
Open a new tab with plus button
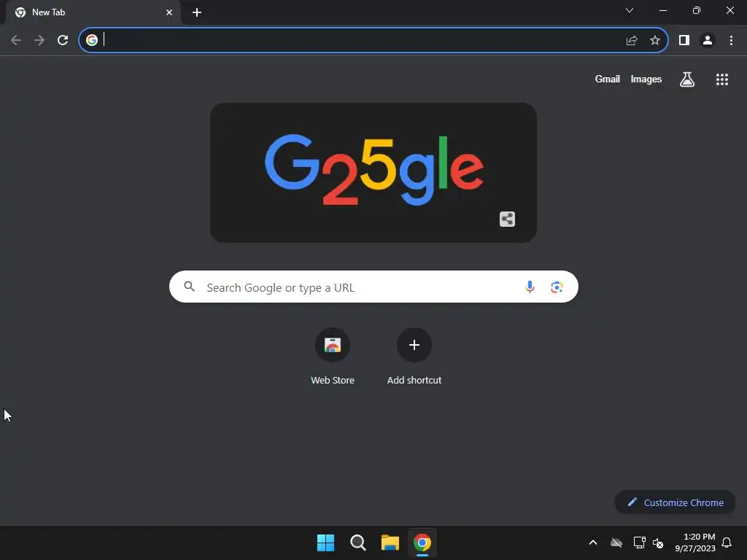coord(197,12)
